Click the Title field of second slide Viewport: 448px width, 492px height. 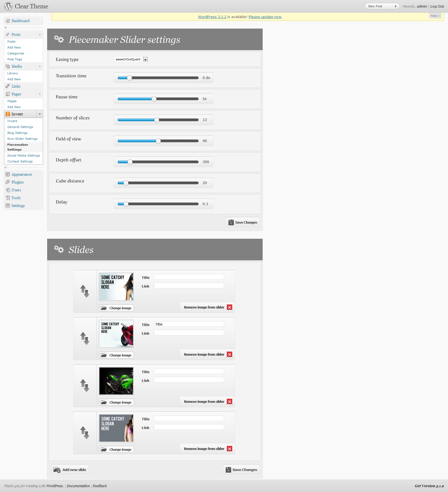click(x=189, y=324)
